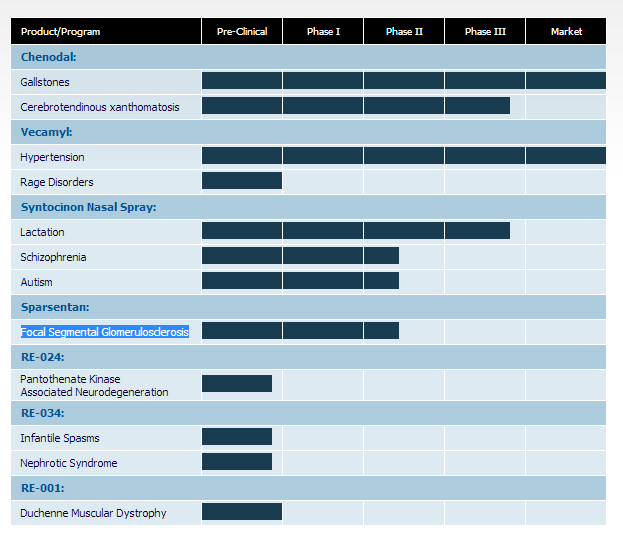This screenshot has height=536, width=623.
Task: Click the Phase III column header
Action: (x=485, y=31)
